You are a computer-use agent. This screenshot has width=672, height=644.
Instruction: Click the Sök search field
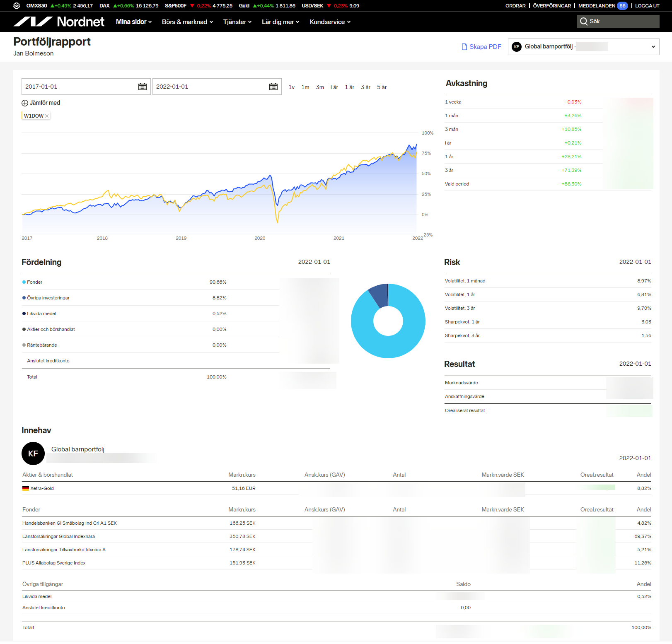click(618, 22)
